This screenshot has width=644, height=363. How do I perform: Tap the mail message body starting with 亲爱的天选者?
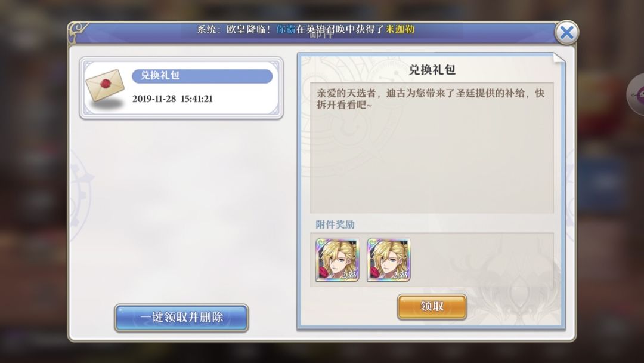pos(432,99)
